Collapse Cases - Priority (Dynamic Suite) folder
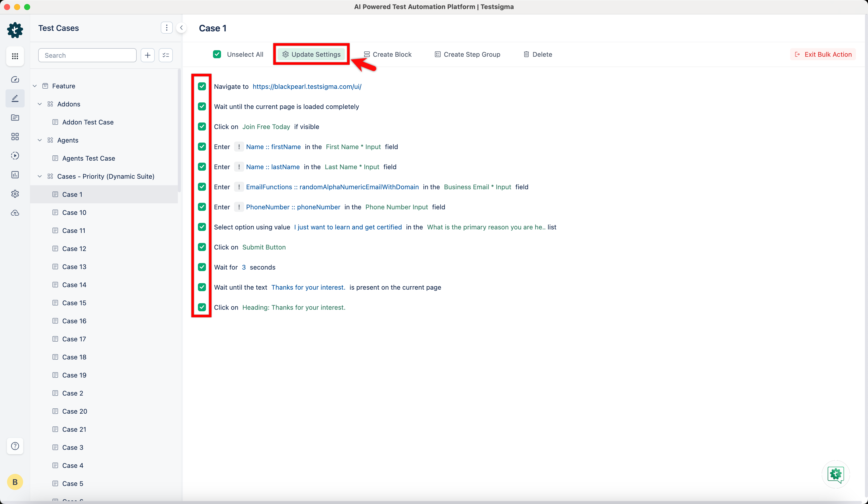The image size is (868, 504). (x=40, y=176)
